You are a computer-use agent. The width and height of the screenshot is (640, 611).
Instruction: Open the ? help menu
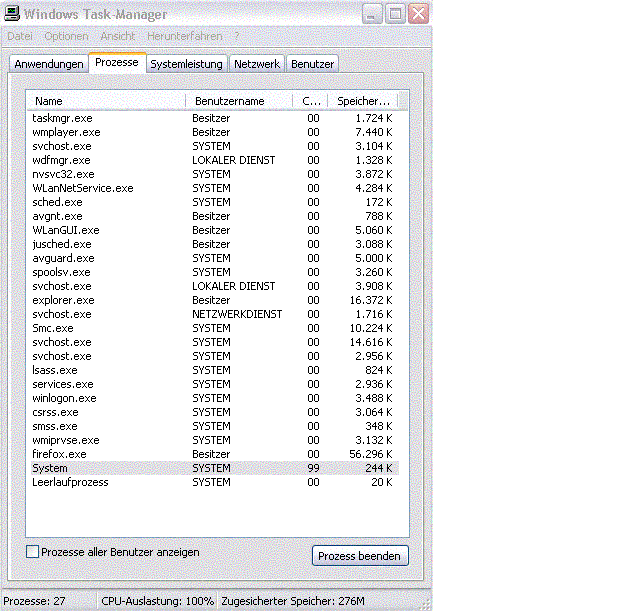click(x=237, y=36)
